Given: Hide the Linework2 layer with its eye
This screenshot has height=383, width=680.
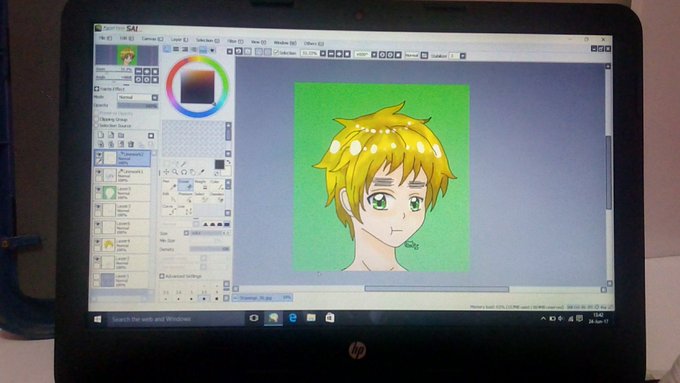Looking at the screenshot, I should pyautogui.click(x=98, y=155).
